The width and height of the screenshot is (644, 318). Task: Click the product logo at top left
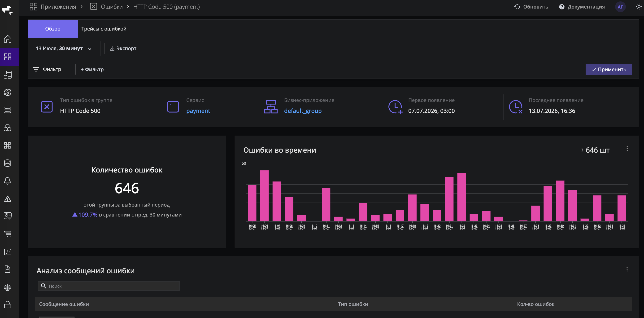point(8,10)
